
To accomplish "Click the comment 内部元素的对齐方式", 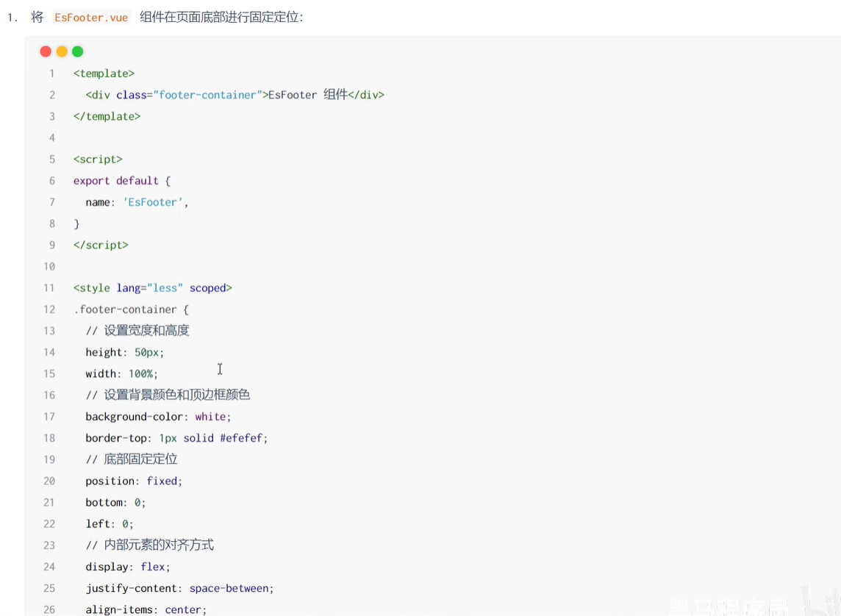I will [150, 545].
